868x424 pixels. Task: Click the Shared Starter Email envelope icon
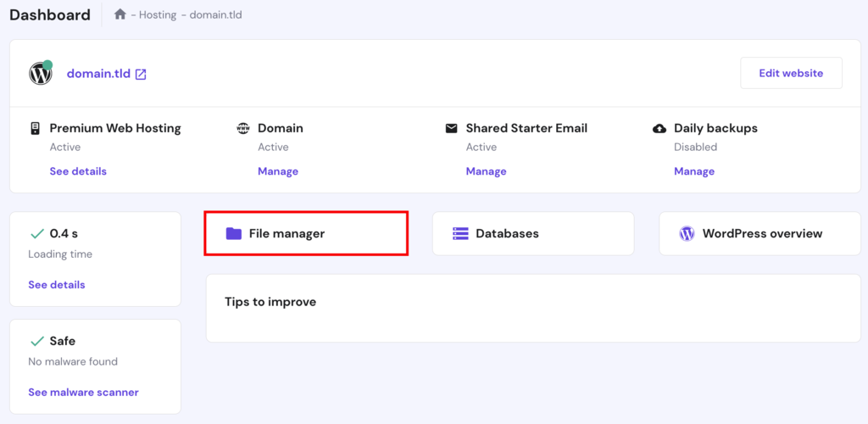[451, 129]
